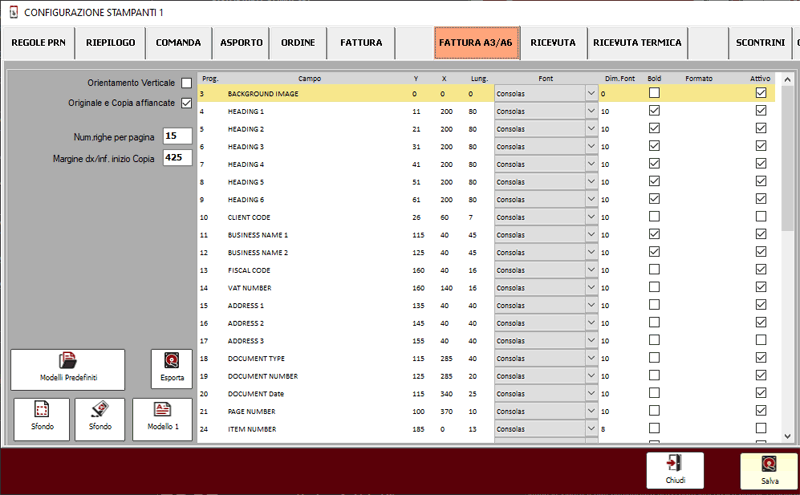800x495 pixels.
Task: Open font dropdown for BACKGROUND IMAGE row
Action: [591, 93]
